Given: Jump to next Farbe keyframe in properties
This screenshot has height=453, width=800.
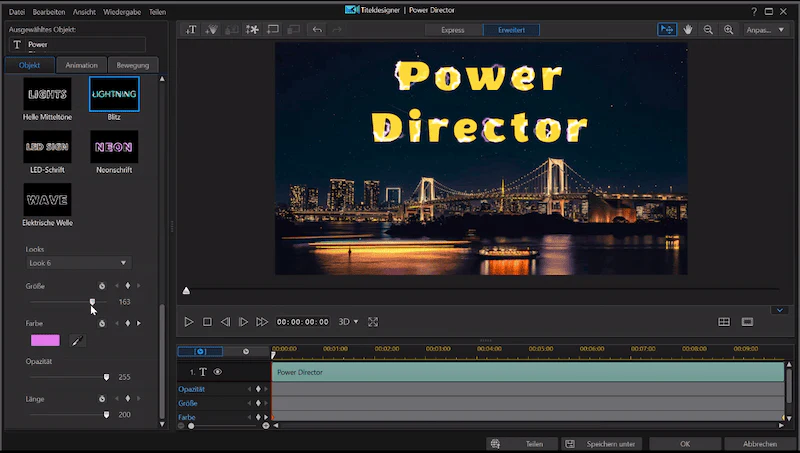Looking at the screenshot, I should point(139,323).
